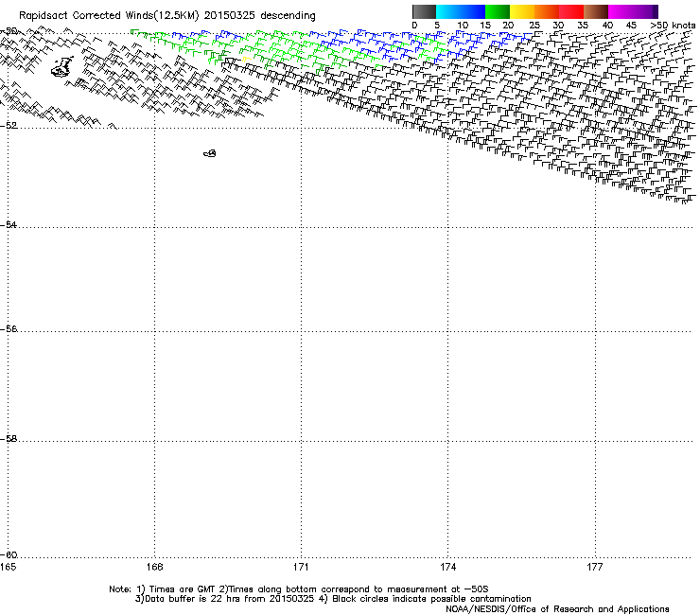The height and width of the screenshot is (615, 700).
Task: Click the green 15-20 knots legend segment
Action: [x=498, y=11]
